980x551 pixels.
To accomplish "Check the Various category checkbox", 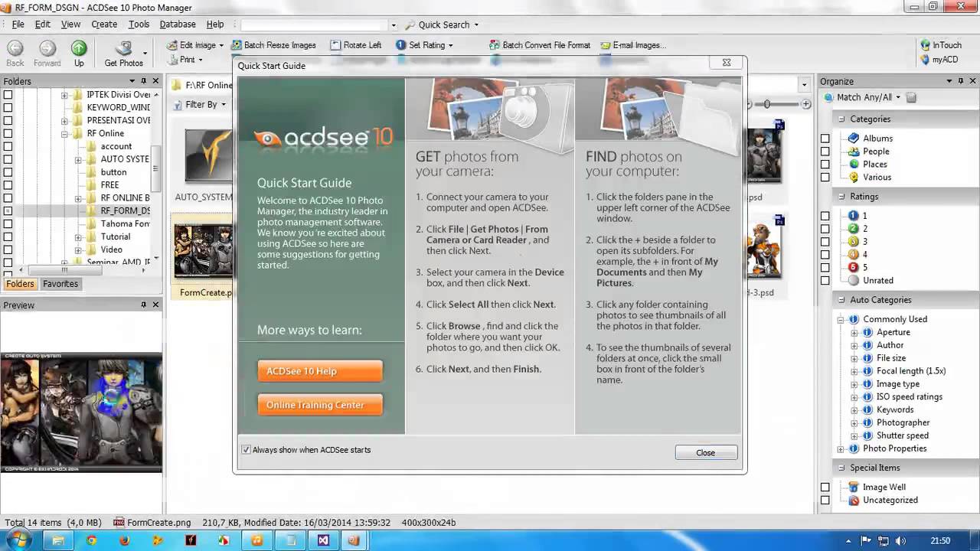I will (825, 178).
